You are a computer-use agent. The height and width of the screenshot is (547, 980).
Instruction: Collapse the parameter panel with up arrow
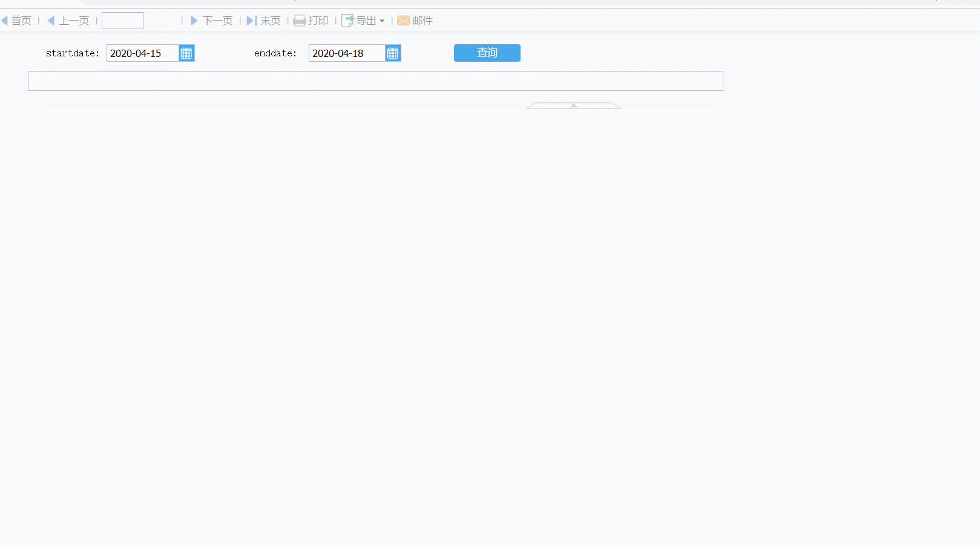[x=573, y=105]
